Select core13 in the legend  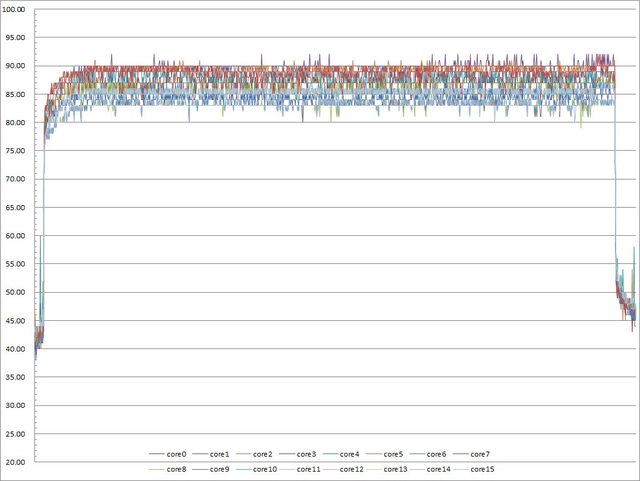coord(395,469)
